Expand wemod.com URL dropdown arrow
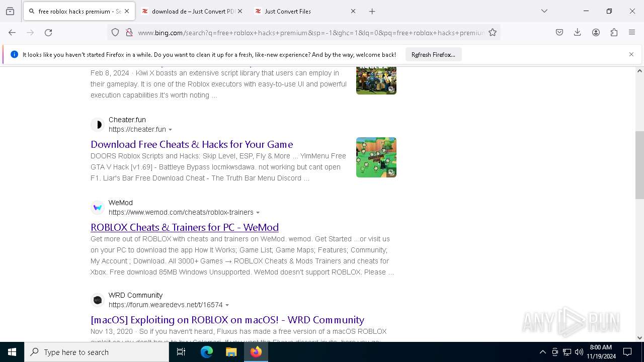 point(258,213)
